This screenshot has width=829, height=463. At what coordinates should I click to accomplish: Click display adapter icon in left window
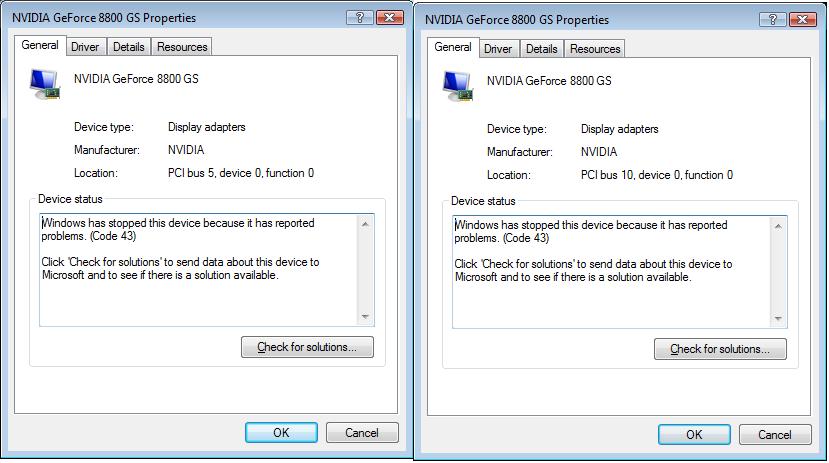pyautogui.click(x=45, y=85)
